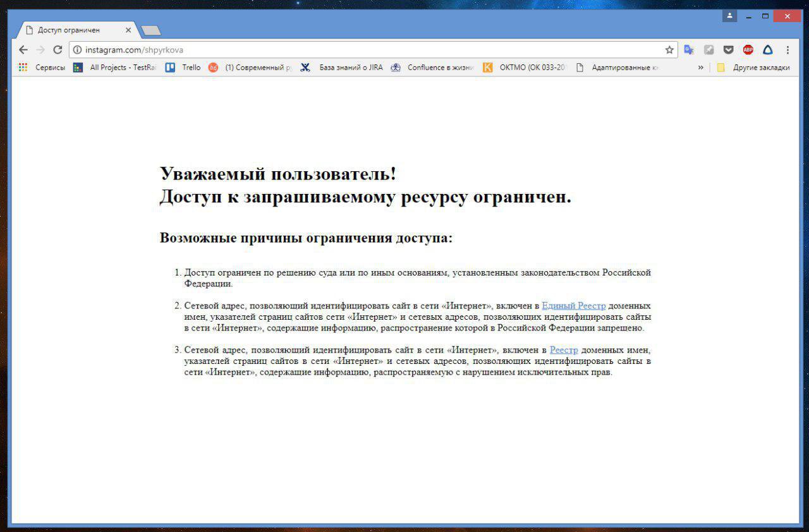
Task: Click the forward navigation arrow
Action: (40, 50)
